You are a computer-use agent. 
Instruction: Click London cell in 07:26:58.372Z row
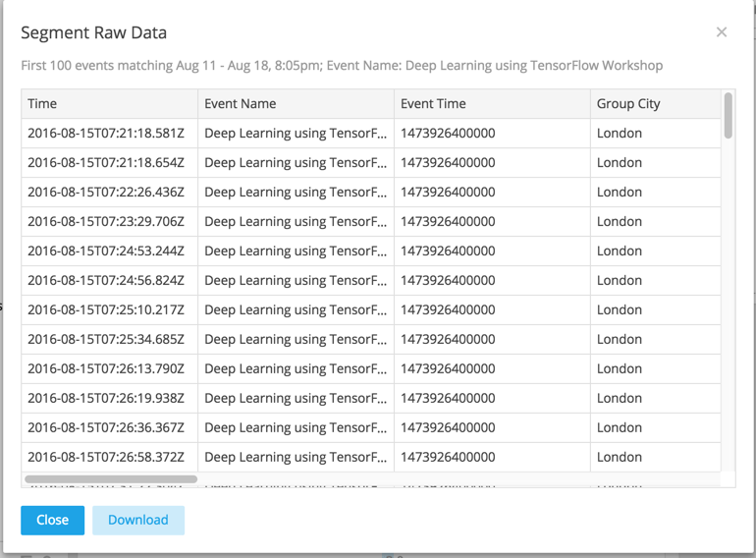(x=655, y=458)
